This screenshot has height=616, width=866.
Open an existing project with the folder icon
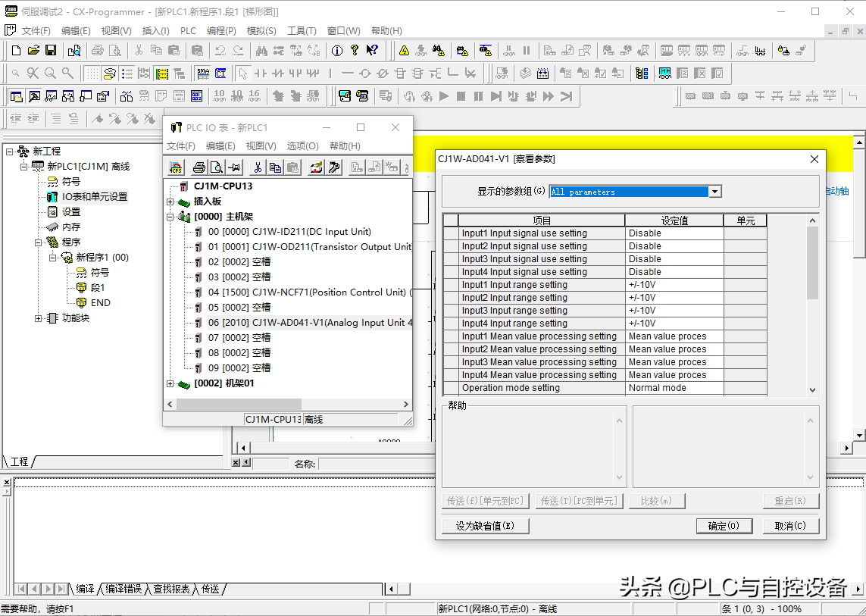click(x=33, y=51)
